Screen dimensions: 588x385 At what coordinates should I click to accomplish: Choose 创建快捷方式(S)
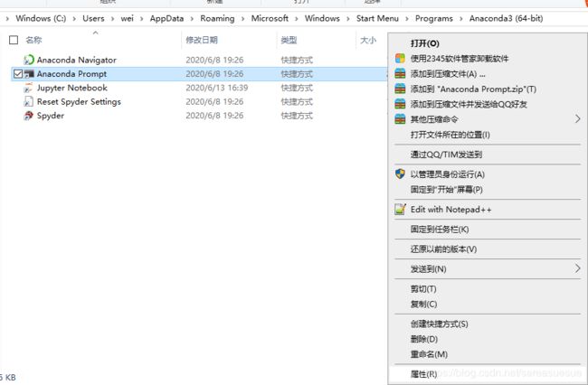coord(439,324)
